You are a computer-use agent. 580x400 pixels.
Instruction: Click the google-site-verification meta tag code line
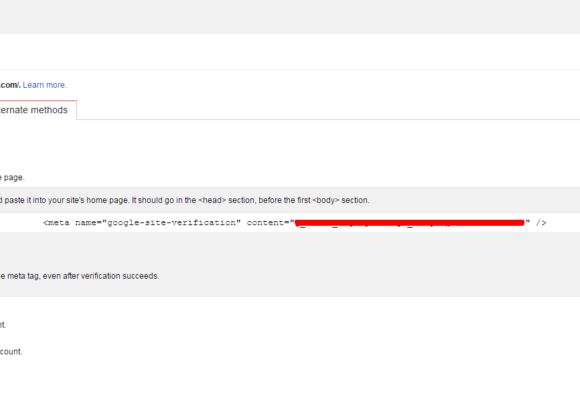pos(294,223)
